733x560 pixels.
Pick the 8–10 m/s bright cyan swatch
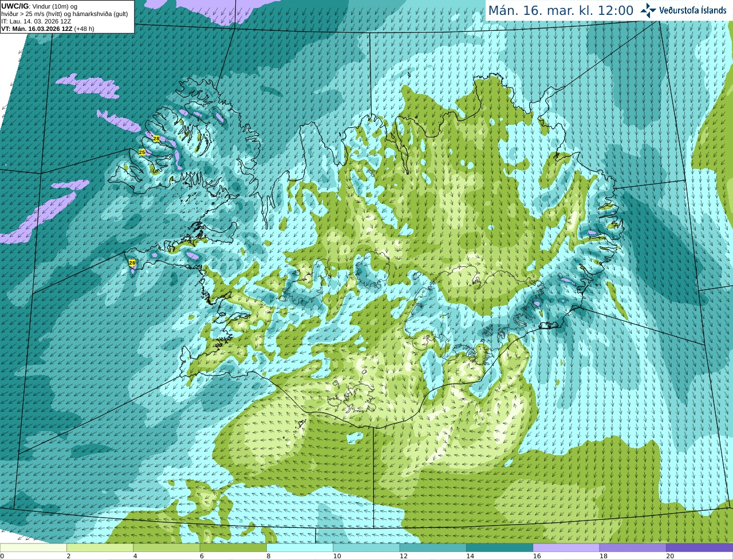coord(299,547)
